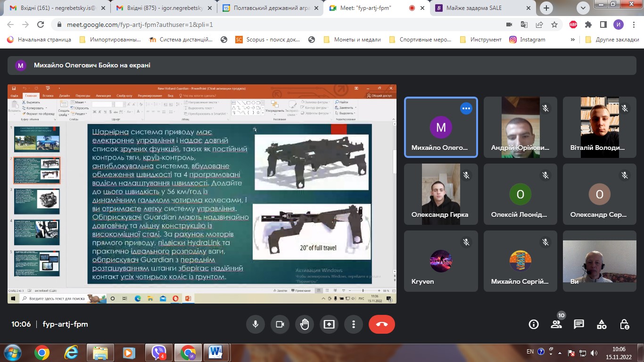This screenshot has height=362, width=644.
Task: Go back to the previous page
Action: (x=10, y=25)
